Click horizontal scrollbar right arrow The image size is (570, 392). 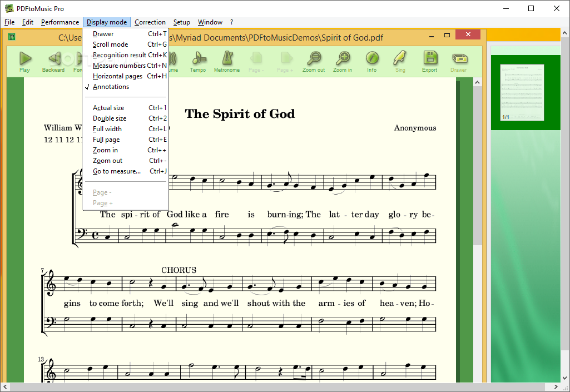pos(556,386)
